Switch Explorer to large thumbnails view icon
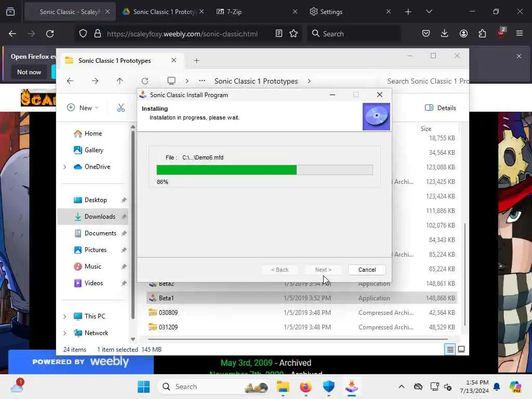 click(x=461, y=349)
